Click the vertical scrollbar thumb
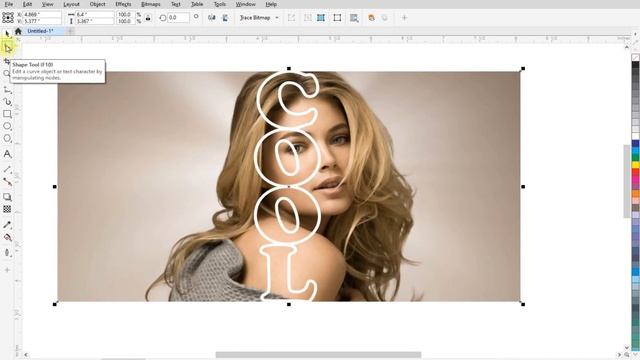640x360 pixels. pyautogui.click(x=627, y=182)
